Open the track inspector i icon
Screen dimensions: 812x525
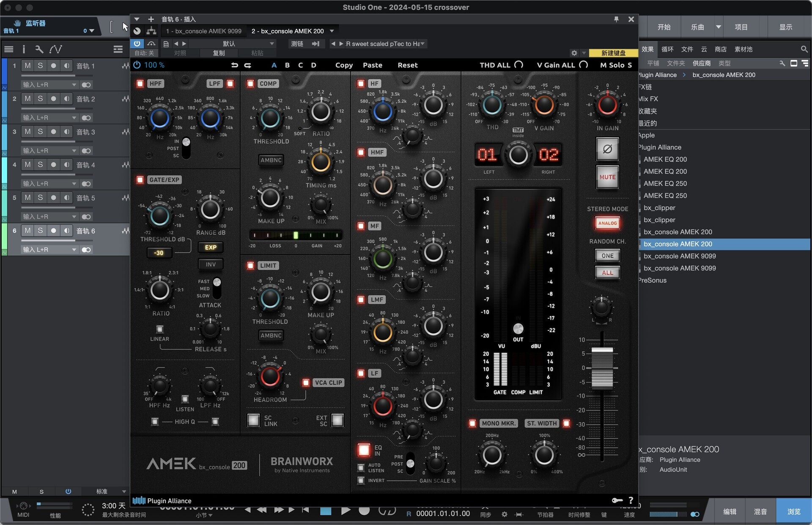point(24,49)
